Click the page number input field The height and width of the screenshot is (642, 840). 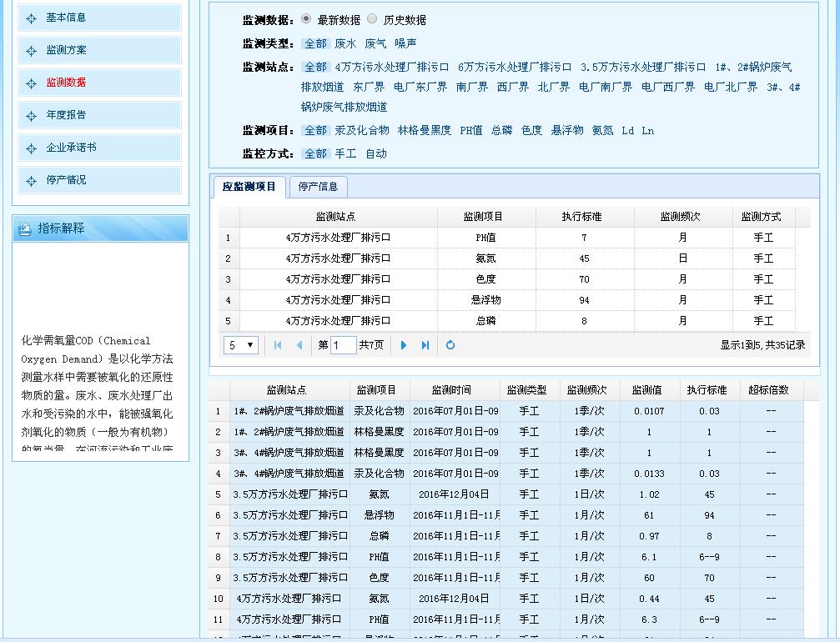343,344
